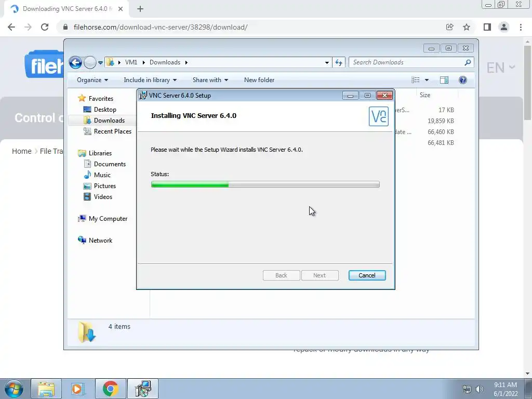This screenshot has width=532, height=399.
Task: Open the recent locations dropdown arrow
Action: pyautogui.click(x=100, y=63)
